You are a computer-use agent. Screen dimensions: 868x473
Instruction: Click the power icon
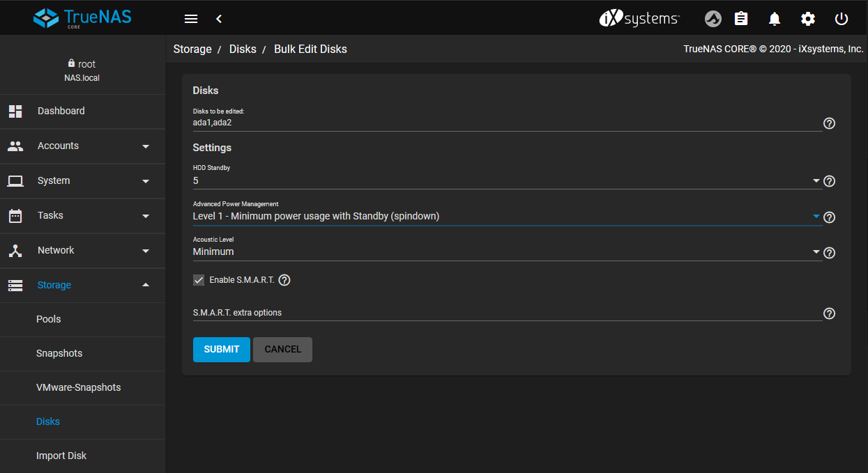842,19
